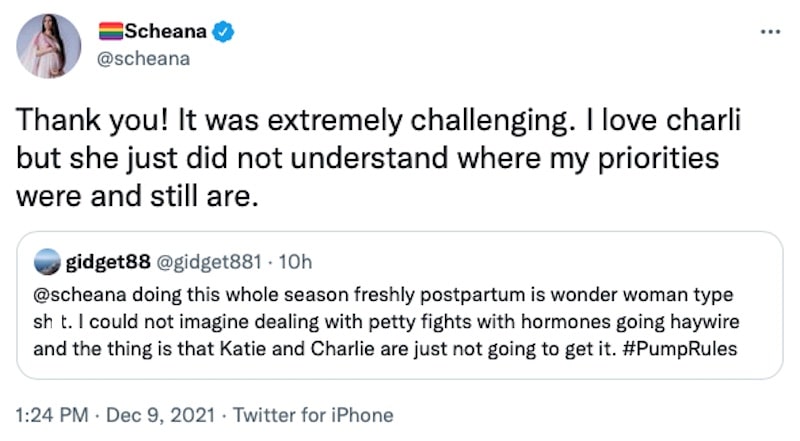
Task: Open gidget88's profile via bold username
Action: [107, 263]
